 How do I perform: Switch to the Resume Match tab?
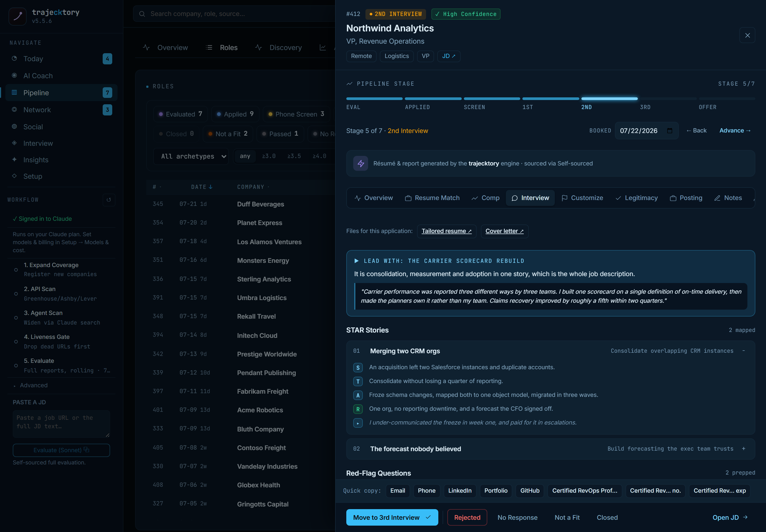pos(432,198)
